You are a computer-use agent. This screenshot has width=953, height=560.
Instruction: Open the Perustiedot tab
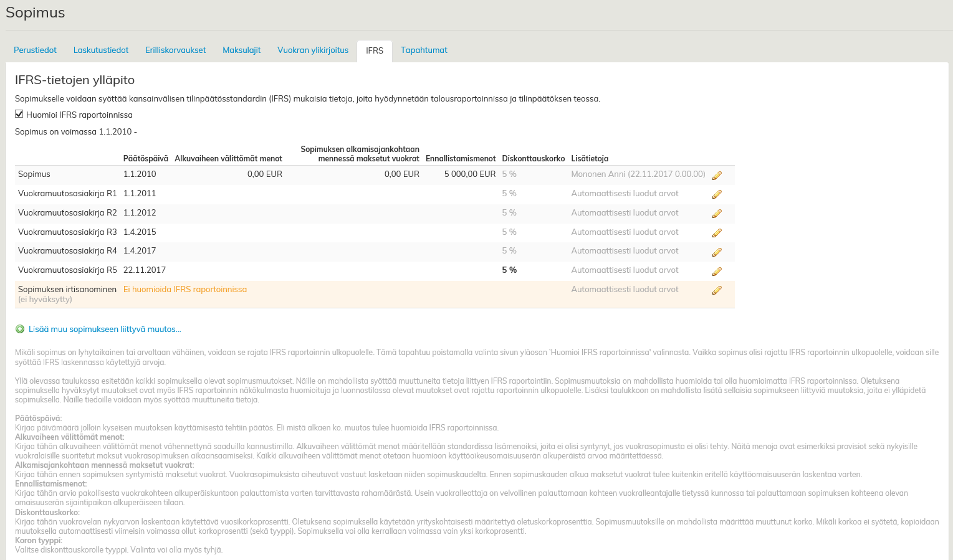(35, 50)
